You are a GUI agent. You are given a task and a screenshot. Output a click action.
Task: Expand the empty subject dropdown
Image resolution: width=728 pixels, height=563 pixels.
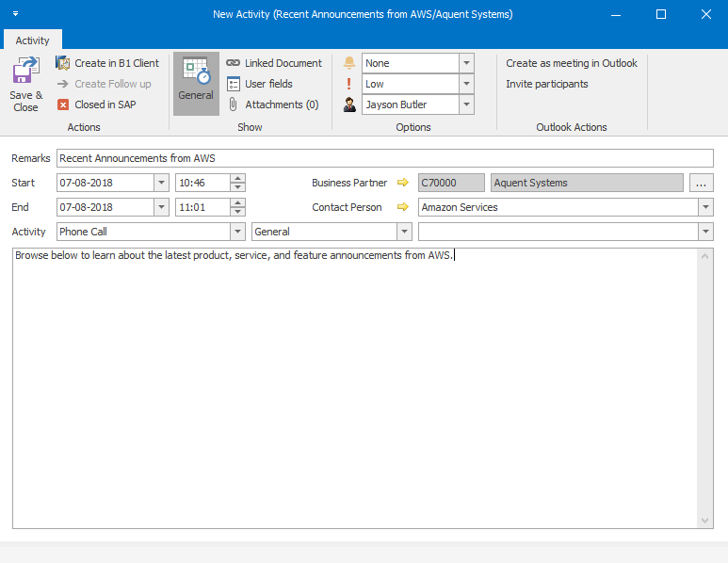point(705,232)
